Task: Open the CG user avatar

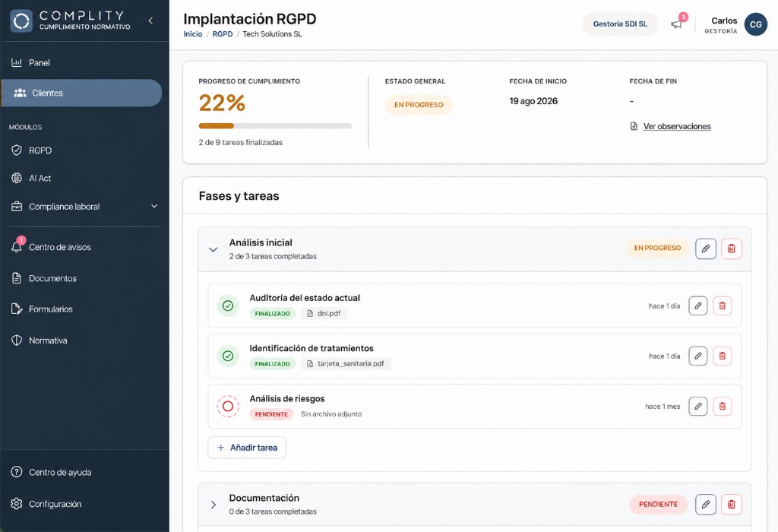Action: [756, 24]
